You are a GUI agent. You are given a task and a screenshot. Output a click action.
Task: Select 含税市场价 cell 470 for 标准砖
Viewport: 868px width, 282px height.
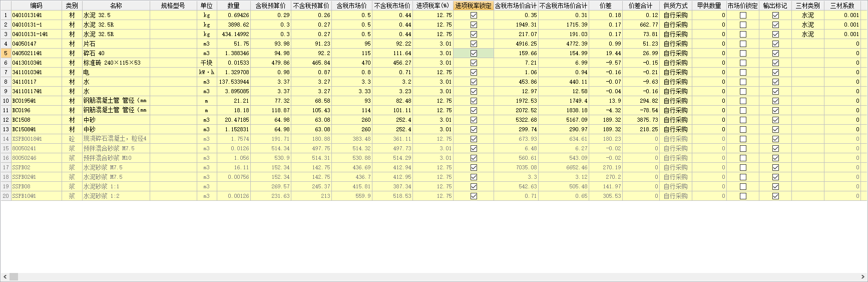tap(352, 63)
